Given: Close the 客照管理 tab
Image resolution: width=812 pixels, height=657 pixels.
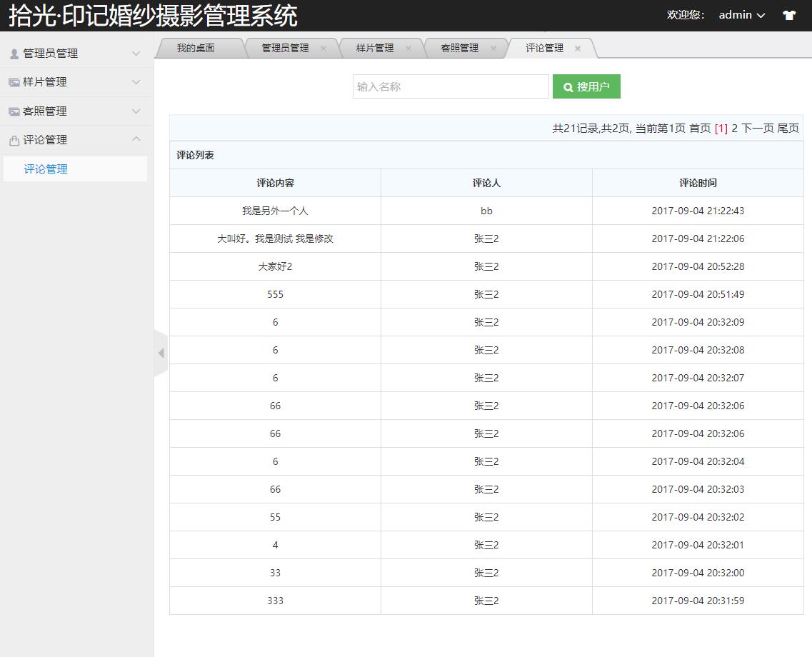Looking at the screenshot, I should click(493, 49).
